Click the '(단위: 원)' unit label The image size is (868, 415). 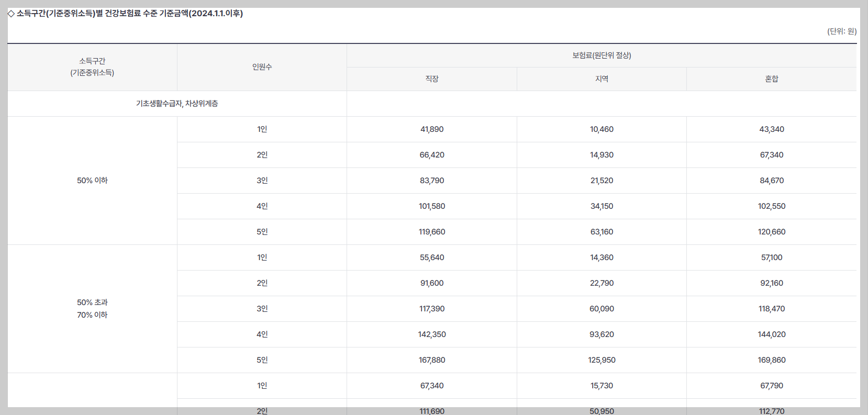point(842,31)
